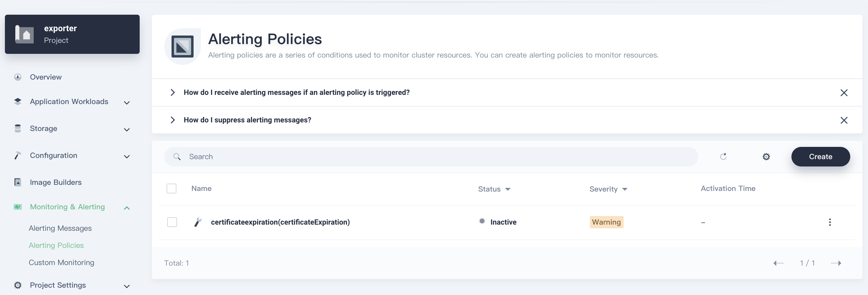The width and height of the screenshot is (868, 295).
Task: Click the Configuration hammer icon
Action: pyautogui.click(x=17, y=155)
